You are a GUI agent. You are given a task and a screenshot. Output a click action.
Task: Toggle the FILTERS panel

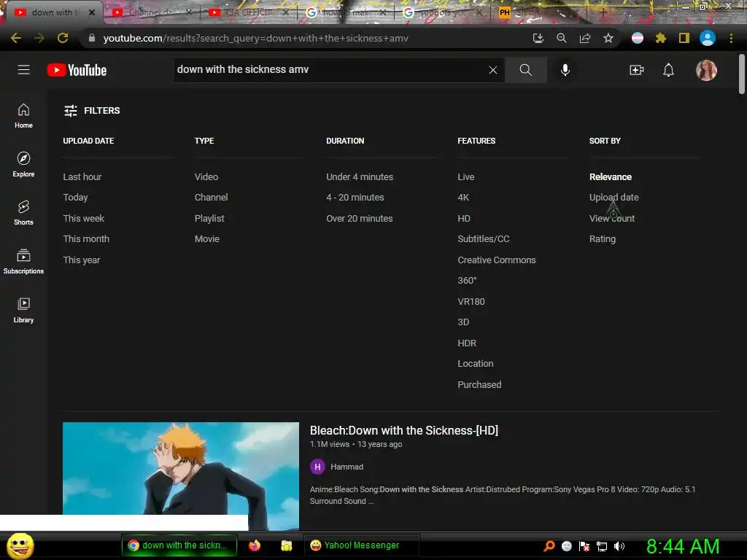tap(92, 111)
